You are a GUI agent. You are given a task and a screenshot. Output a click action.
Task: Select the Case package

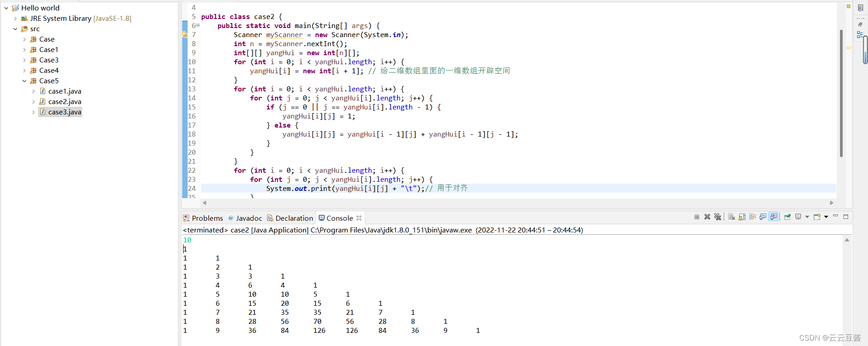coord(47,39)
